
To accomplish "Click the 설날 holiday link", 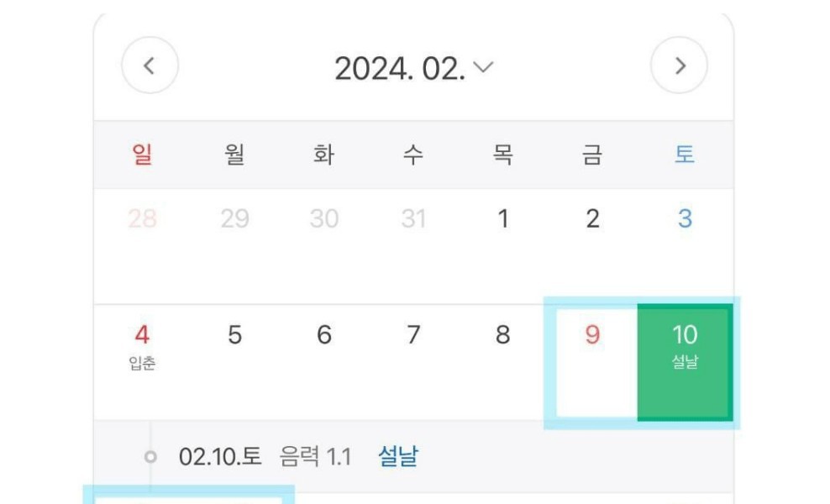I will [398, 457].
